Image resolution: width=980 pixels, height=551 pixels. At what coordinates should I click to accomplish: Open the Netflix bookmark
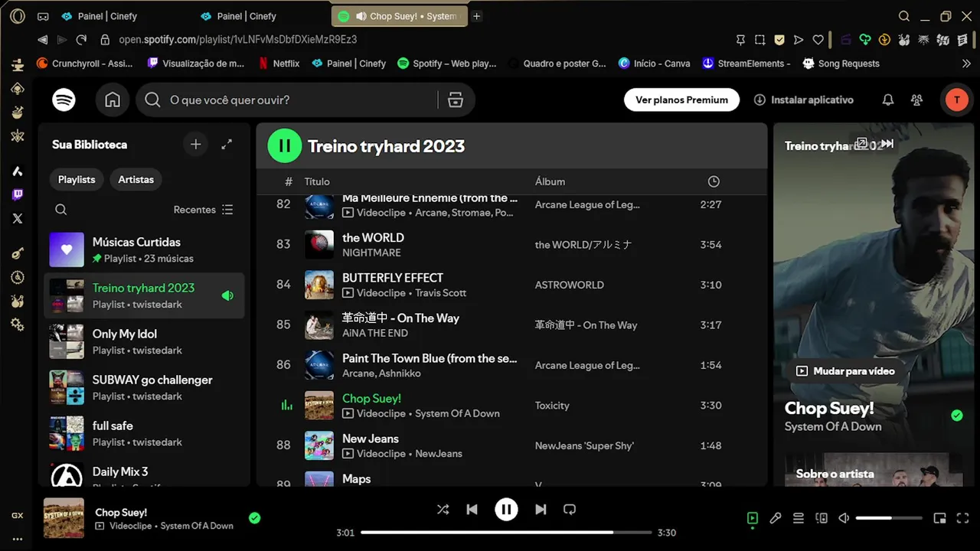point(279,64)
